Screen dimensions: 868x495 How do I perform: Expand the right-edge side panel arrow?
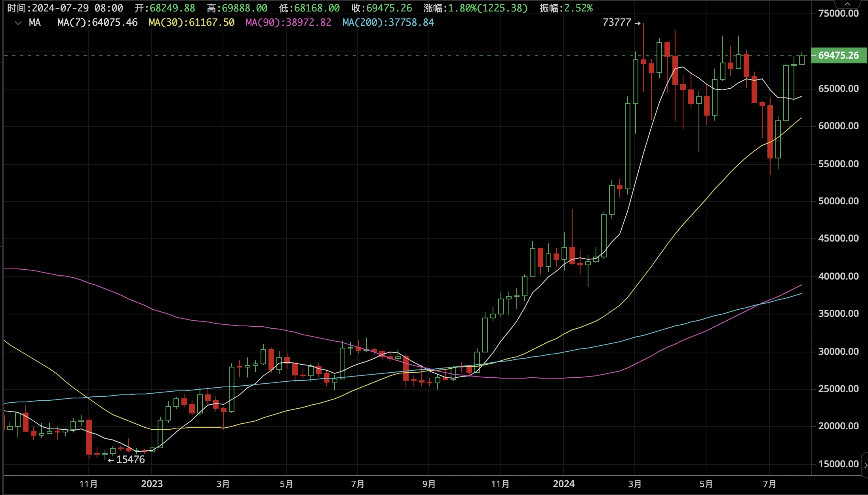[x=865, y=465]
